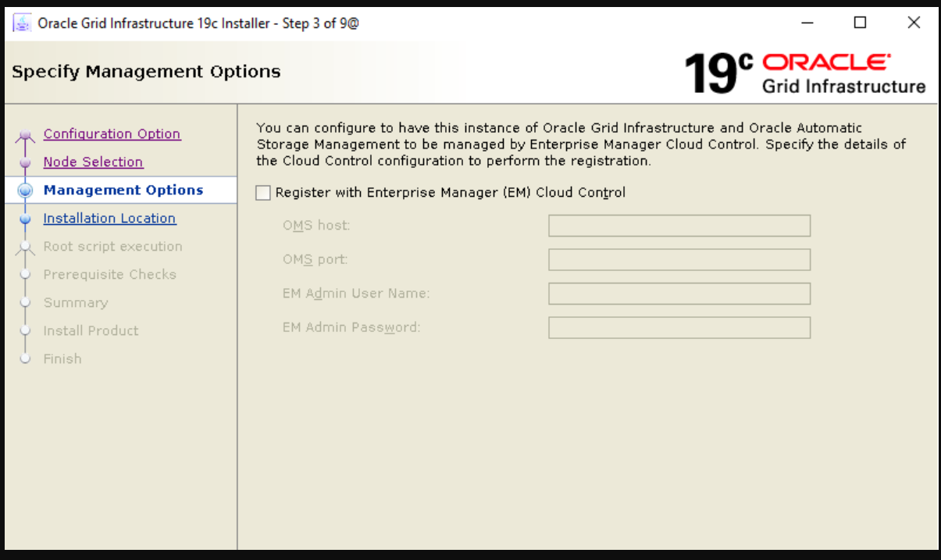
Task: Click the Root script execution step label
Action: 112,246
